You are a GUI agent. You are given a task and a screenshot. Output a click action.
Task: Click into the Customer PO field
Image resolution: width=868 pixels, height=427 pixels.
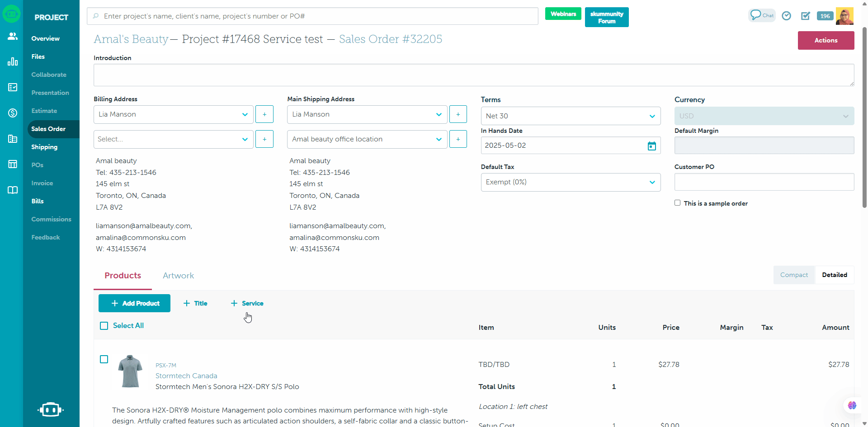pos(764,182)
